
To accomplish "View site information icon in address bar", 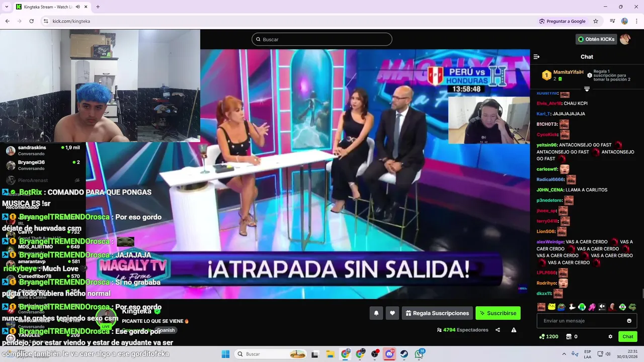I will click(x=46, y=21).
